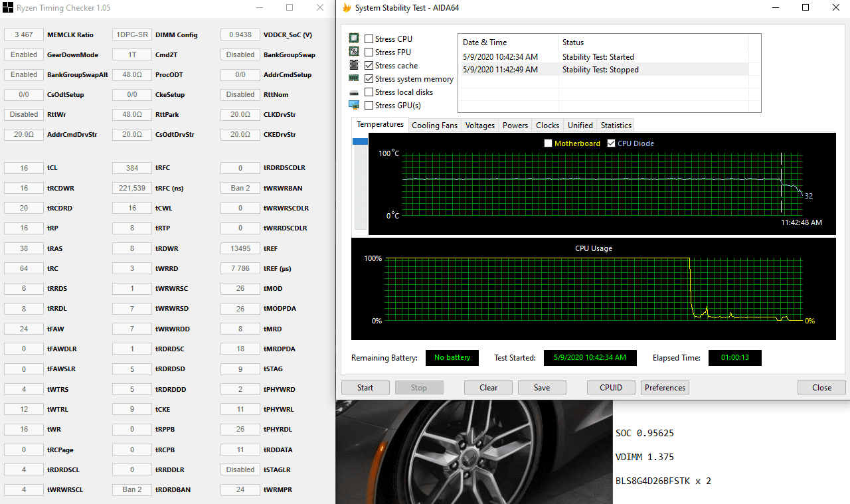Click the tRAS value 38
This screenshot has width=850, height=504.
click(24, 248)
